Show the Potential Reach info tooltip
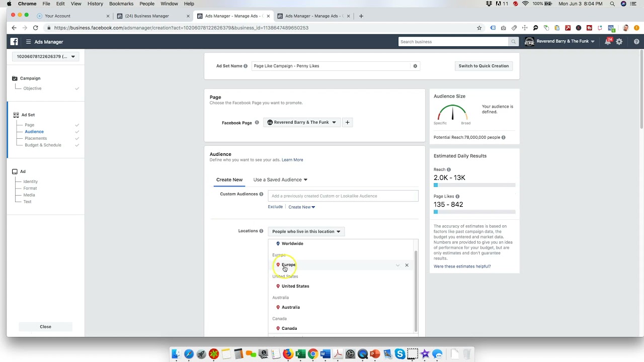This screenshot has height=362, width=644. 503,137
